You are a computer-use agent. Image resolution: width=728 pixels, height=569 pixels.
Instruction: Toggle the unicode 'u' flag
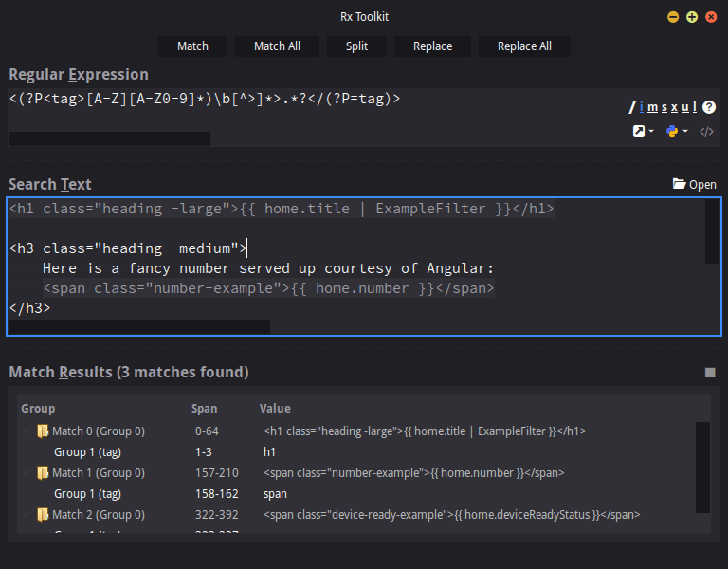[685, 107]
